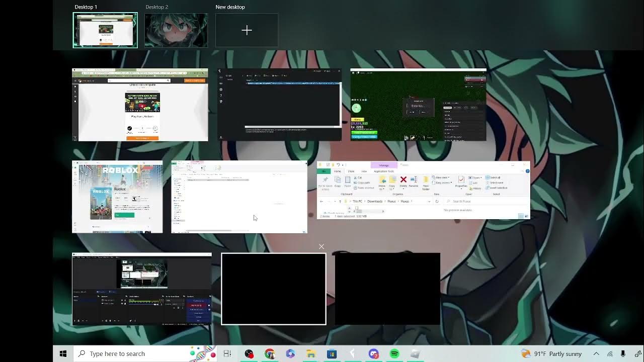Open the Home tab in File Explorer

(x=338, y=171)
